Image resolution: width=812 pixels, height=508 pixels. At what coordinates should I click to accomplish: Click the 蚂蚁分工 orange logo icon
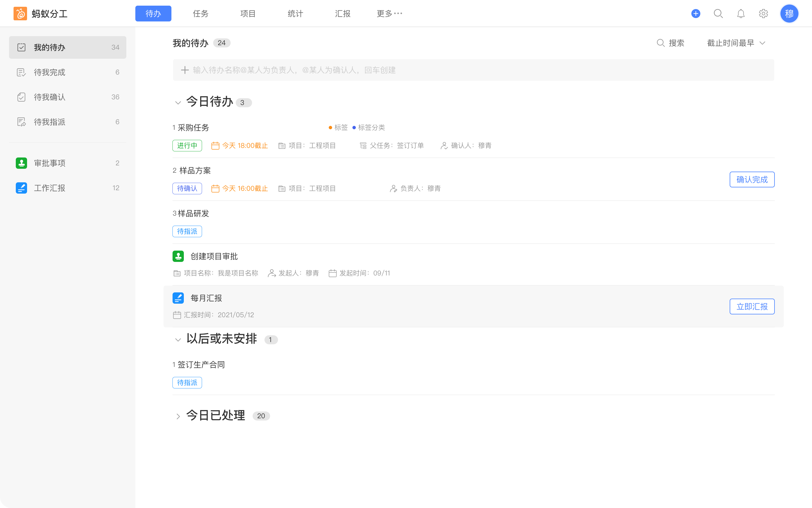pos(20,14)
